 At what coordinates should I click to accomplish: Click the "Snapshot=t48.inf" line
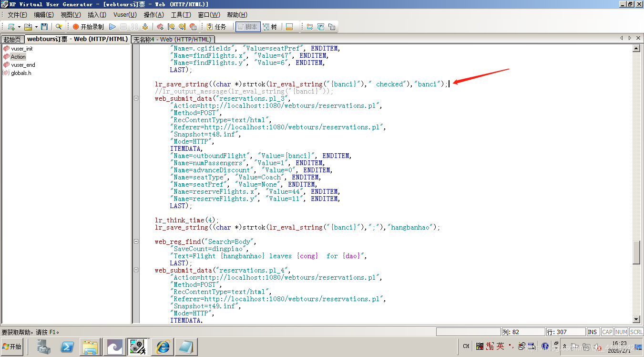[206, 134]
